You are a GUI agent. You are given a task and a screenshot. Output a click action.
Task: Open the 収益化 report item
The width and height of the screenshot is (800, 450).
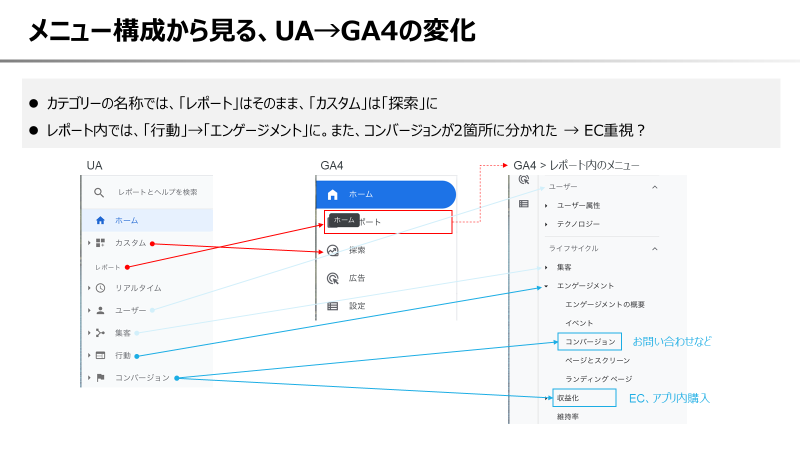click(568, 398)
